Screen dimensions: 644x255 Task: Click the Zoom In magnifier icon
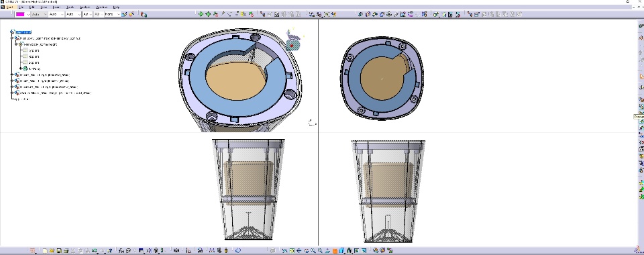313,250
